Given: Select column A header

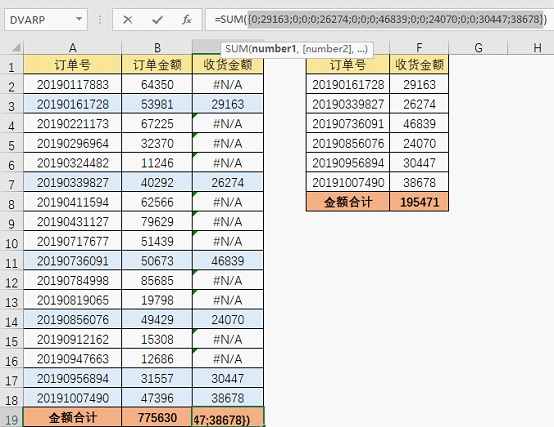Looking at the screenshot, I should point(72,47).
